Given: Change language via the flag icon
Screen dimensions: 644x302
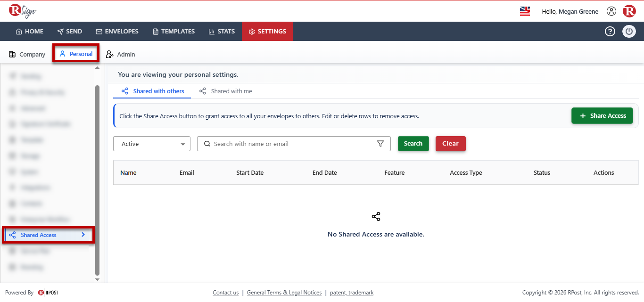Looking at the screenshot, I should (x=525, y=11).
